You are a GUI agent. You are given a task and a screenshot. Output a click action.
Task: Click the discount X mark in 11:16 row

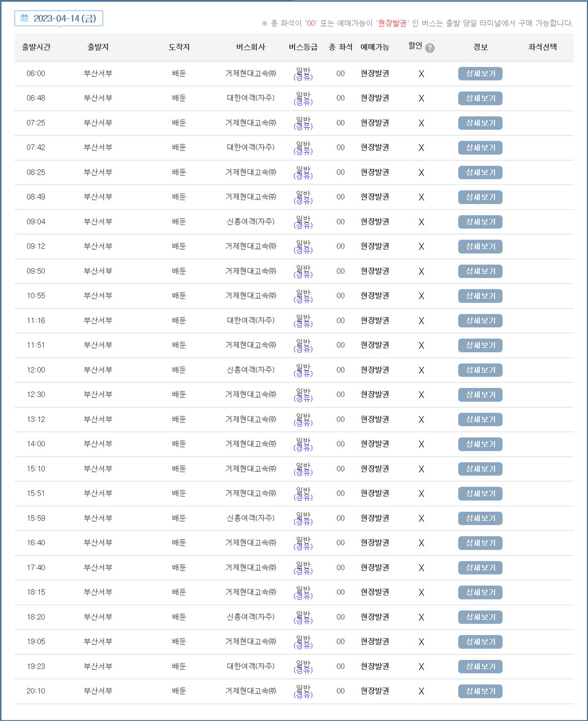422,321
